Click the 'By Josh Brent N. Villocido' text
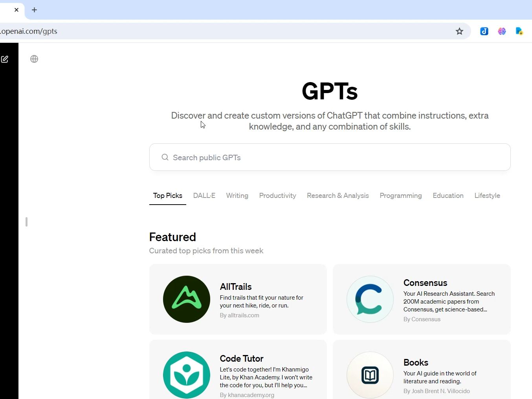 [x=437, y=391]
